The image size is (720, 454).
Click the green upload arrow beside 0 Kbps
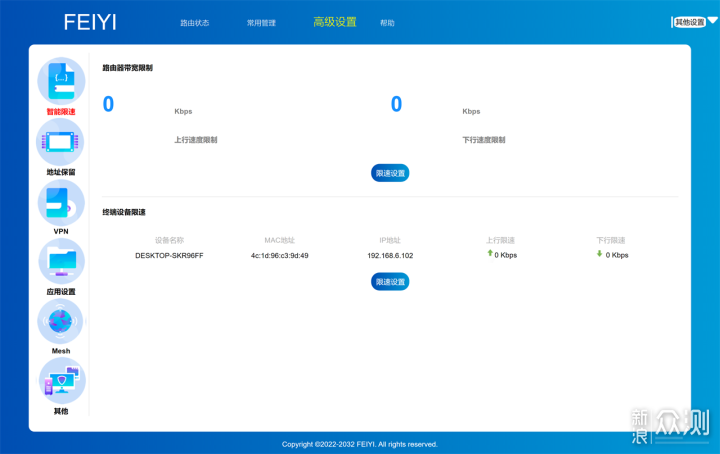click(490, 253)
